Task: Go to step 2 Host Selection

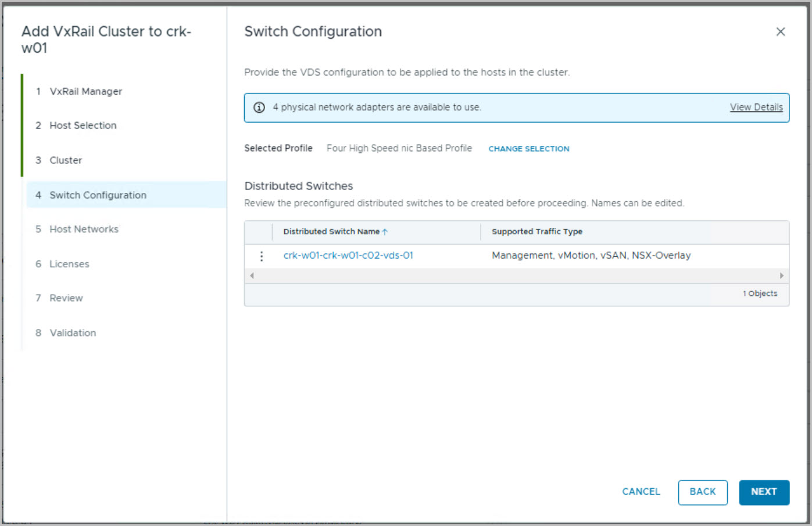Action: tap(83, 126)
